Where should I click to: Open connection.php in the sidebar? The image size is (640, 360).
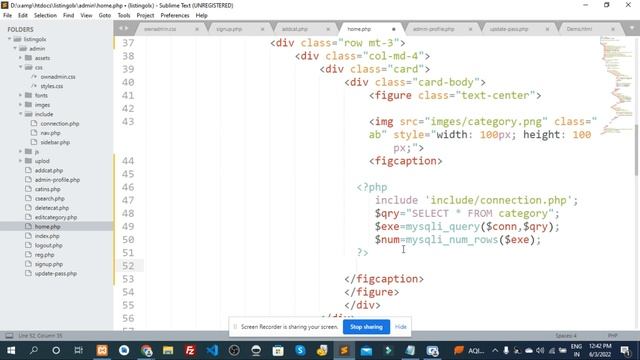click(x=60, y=124)
